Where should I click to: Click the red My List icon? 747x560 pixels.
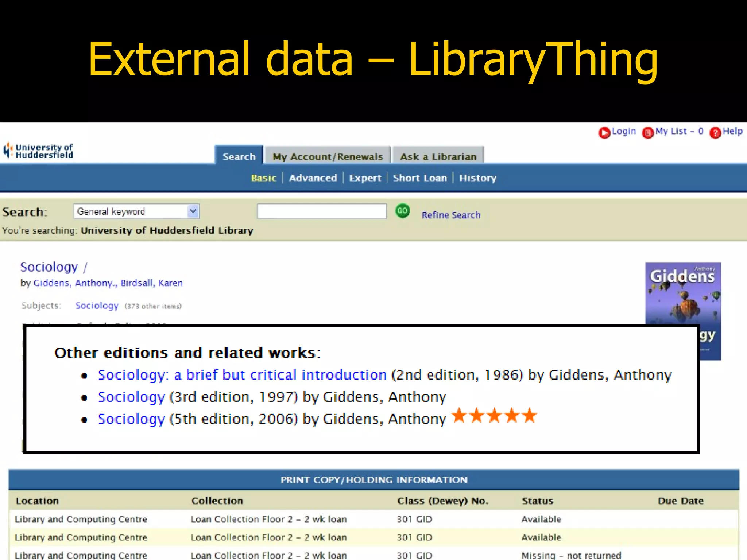648,133
